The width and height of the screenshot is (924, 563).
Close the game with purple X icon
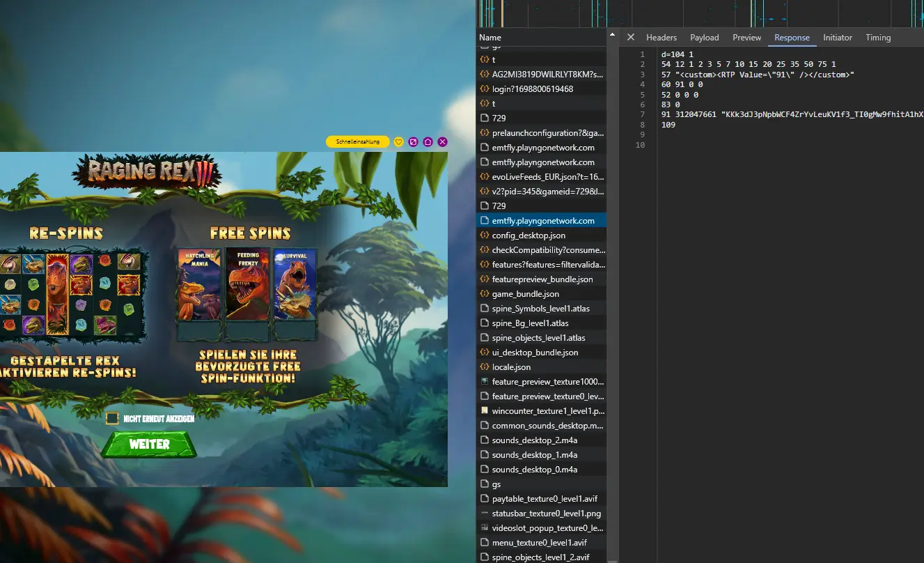(442, 141)
